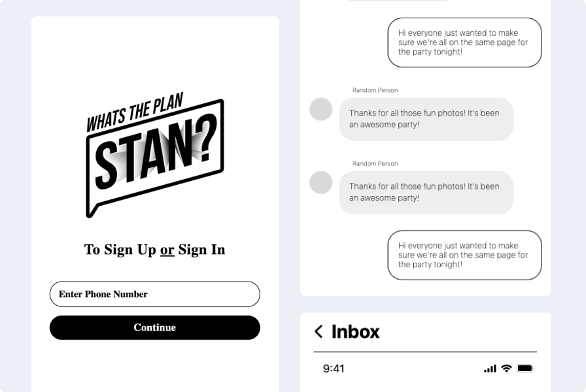Select the top outlined "Hi everyone" message bubble
Viewport: 586px width, 392px height.
(464, 42)
